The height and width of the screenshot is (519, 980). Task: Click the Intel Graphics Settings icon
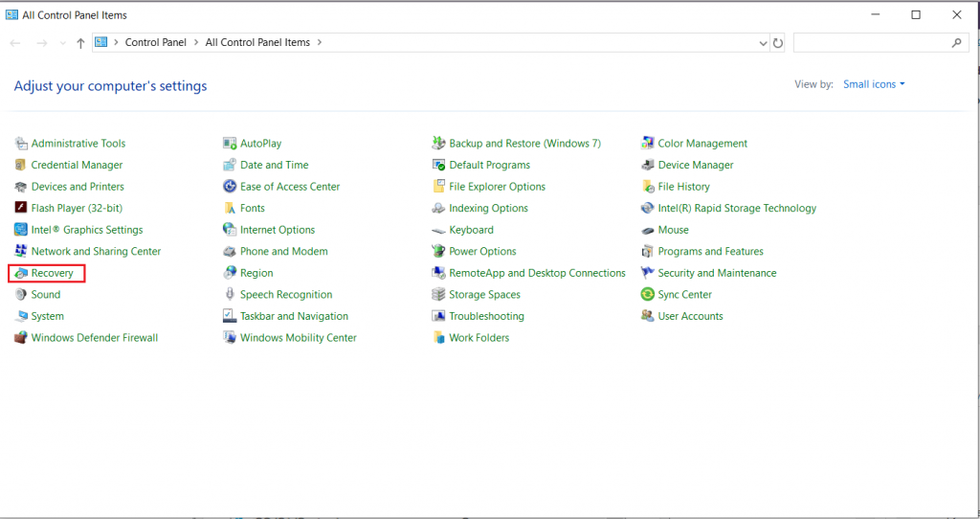[x=21, y=230]
